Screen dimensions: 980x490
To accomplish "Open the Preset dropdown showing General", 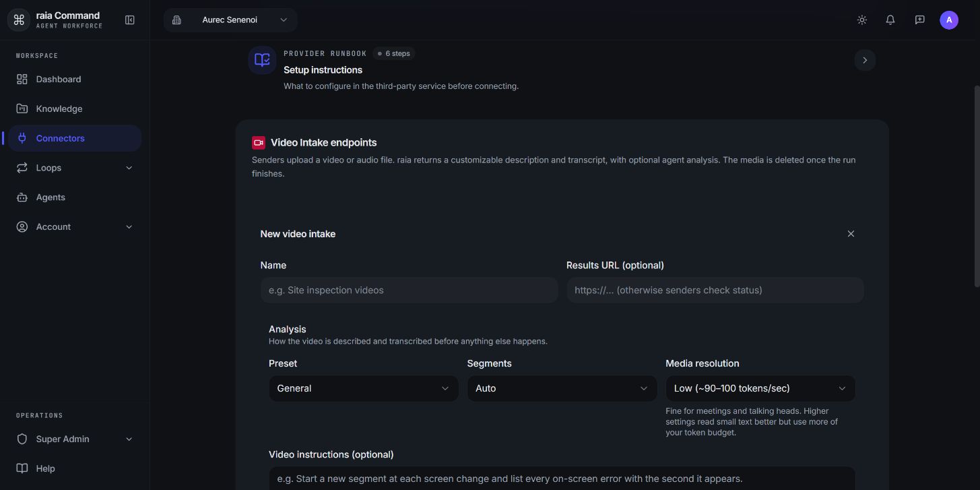I will [364, 388].
